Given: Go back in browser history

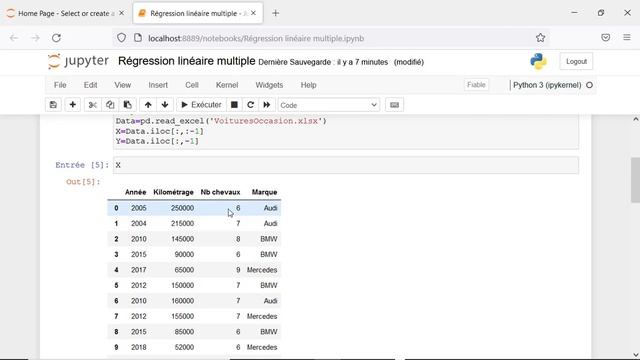Looking at the screenshot, I should (14, 38).
